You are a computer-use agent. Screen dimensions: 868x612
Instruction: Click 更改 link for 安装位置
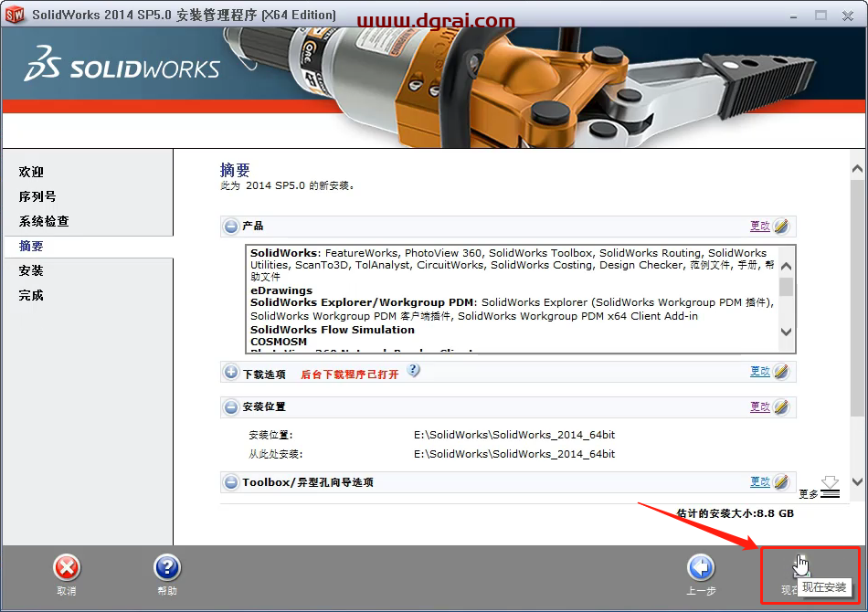pyautogui.click(x=760, y=407)
